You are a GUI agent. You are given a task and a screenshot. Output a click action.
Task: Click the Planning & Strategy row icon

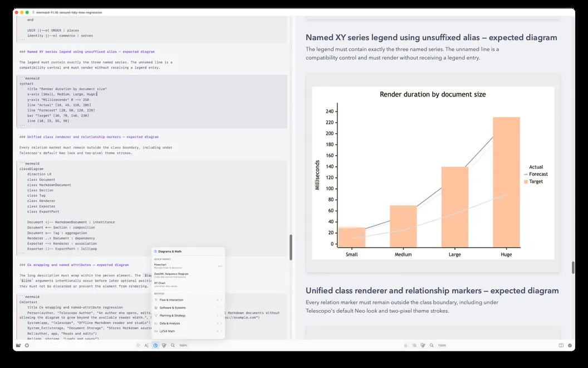(x=156, y=316)
